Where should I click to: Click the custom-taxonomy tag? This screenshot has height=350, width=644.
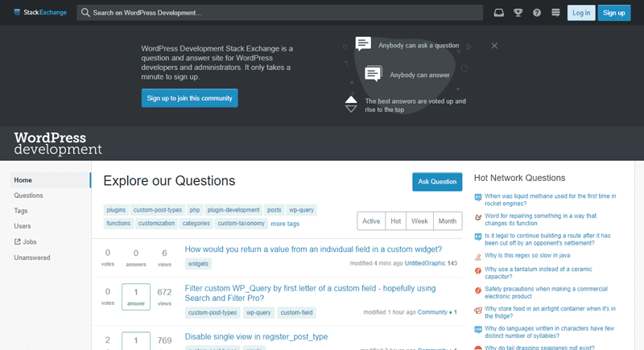241,223
